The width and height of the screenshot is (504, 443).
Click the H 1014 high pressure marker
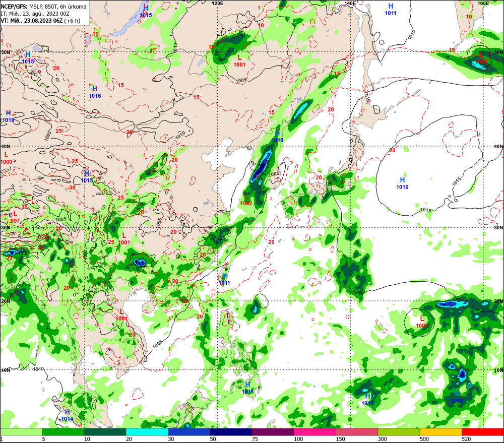pos(67,415)
